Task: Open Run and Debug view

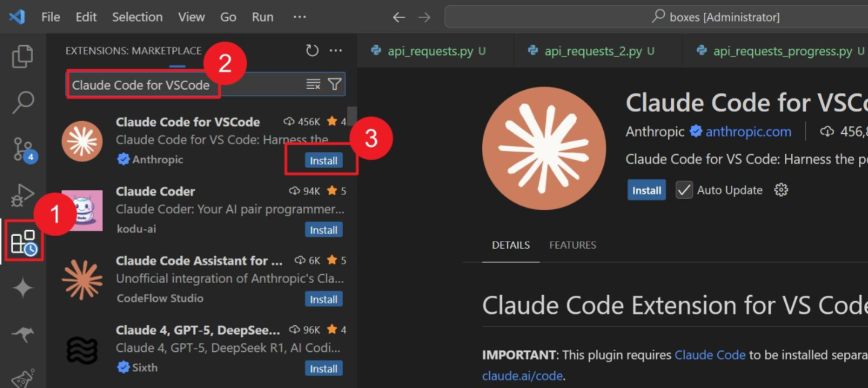Action: point(22,196)
